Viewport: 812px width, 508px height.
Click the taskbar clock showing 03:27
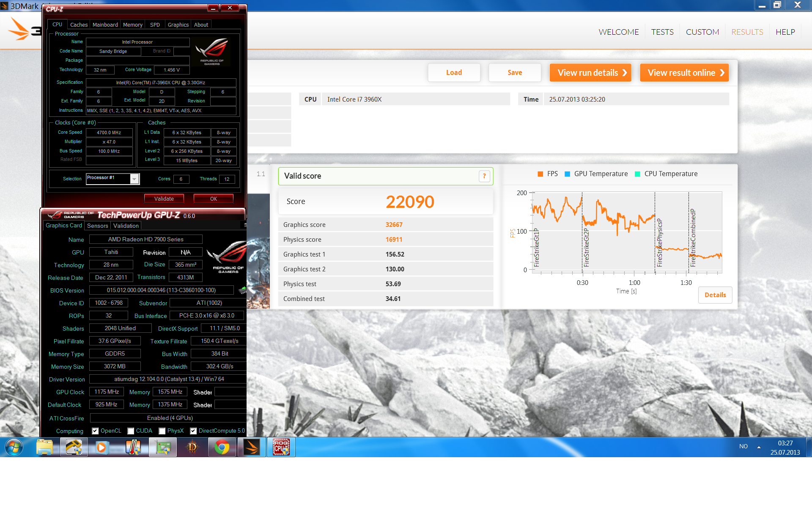click(785, 443)
